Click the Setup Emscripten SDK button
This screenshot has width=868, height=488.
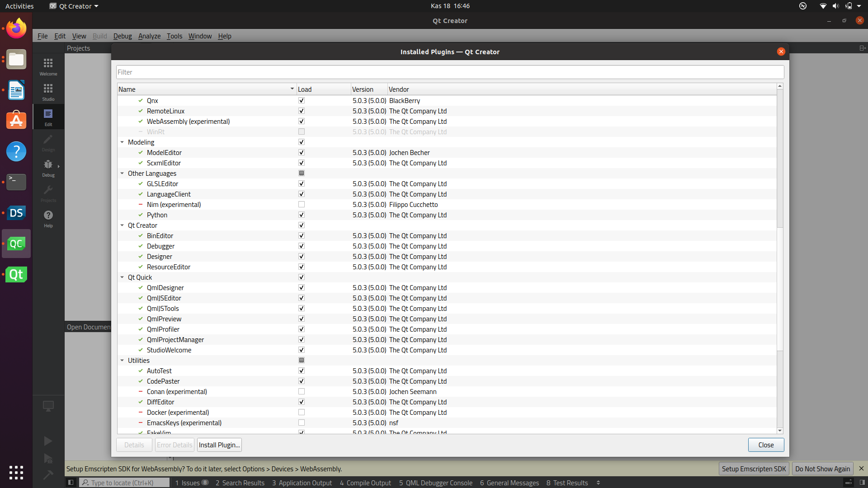[x=754, y=469]
